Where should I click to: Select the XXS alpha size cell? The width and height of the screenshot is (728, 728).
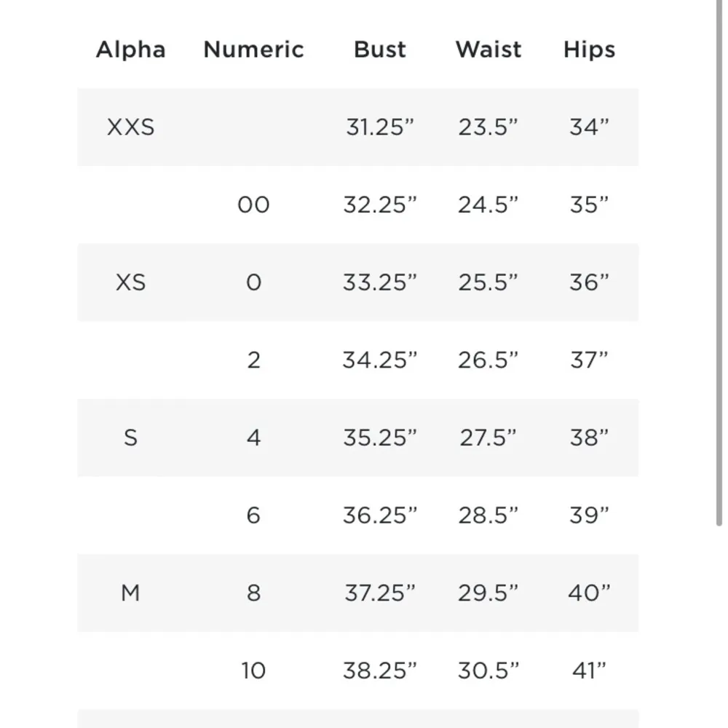point(131,127)
